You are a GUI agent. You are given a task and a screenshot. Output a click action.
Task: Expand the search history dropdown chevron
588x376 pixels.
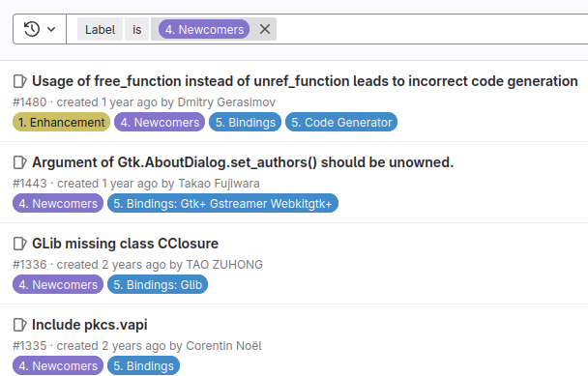[51, 29]
